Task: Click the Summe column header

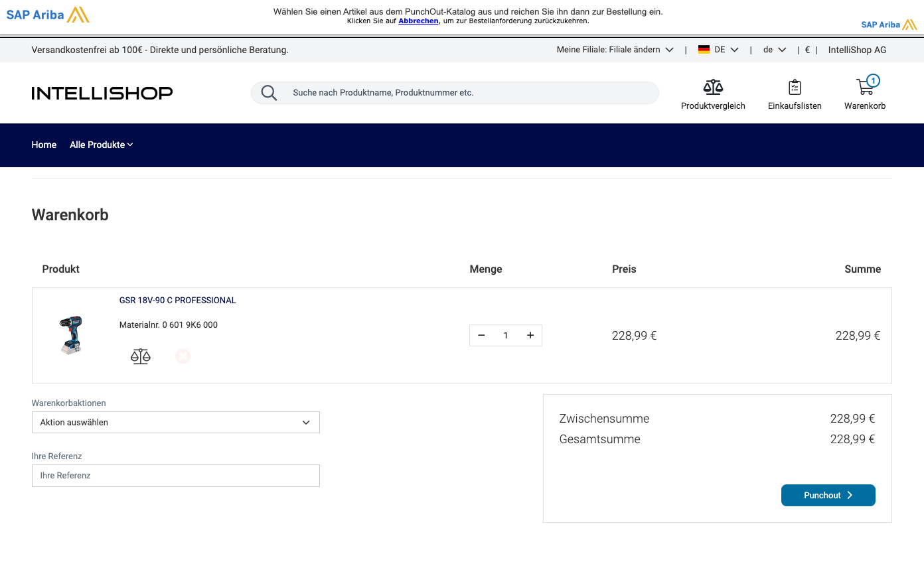Action: point(862,269)
